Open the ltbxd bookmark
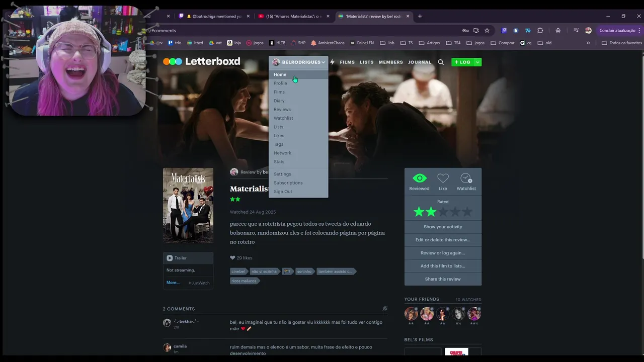Viewport: 644px width, 362px height. pos(195,43)
